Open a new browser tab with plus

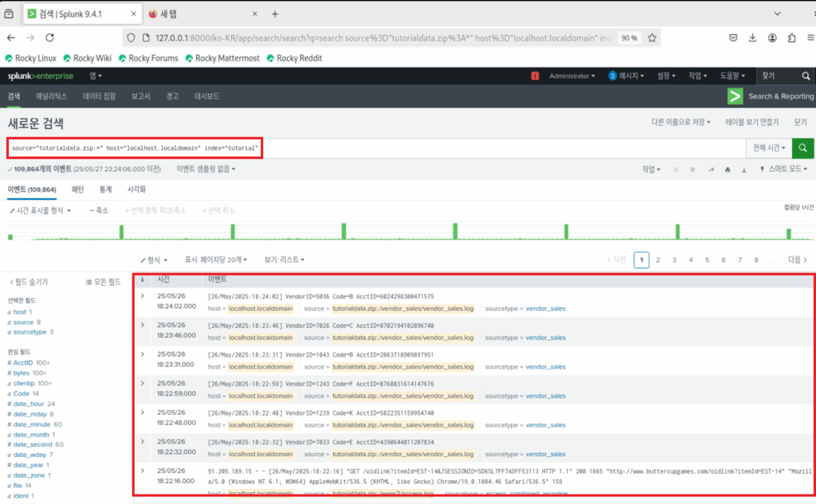pos(275,14)
